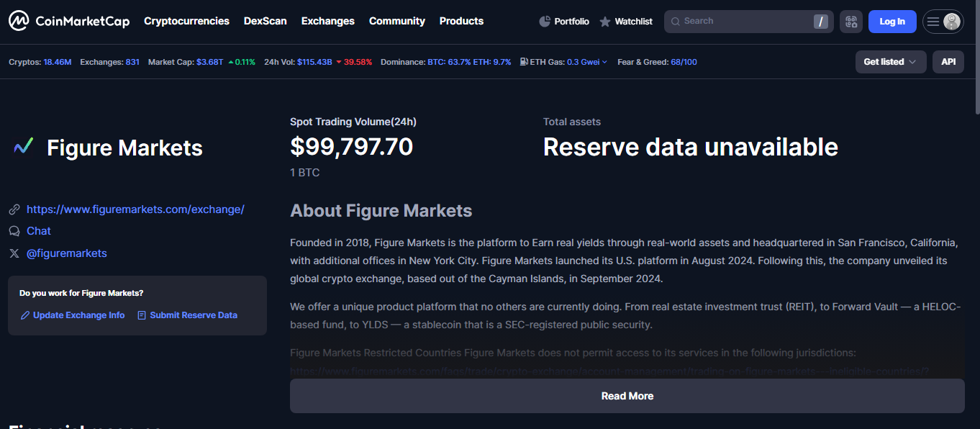Open the Cryptocurrencies menu
This screenshot has width=980, height=429.
click(x=186, y=21)
